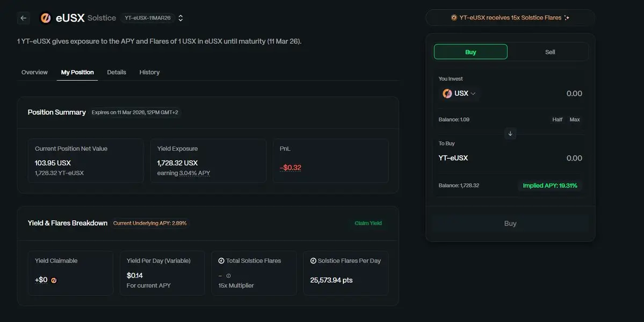
Task: Switch to the Sell mode toggle
Action: (x=549, y=52)
